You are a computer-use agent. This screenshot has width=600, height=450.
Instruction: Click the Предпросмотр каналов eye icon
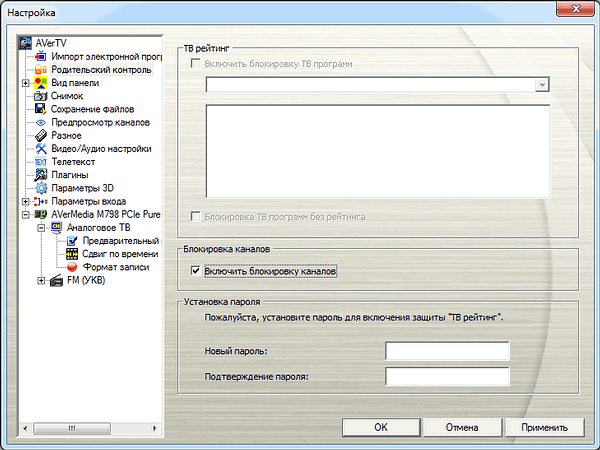(x=41, y=122)
